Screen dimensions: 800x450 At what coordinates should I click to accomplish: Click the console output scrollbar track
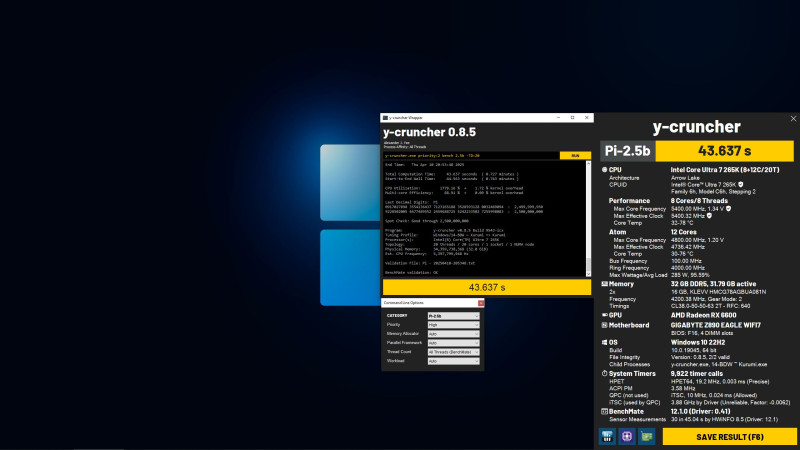(x=588, y=219)
